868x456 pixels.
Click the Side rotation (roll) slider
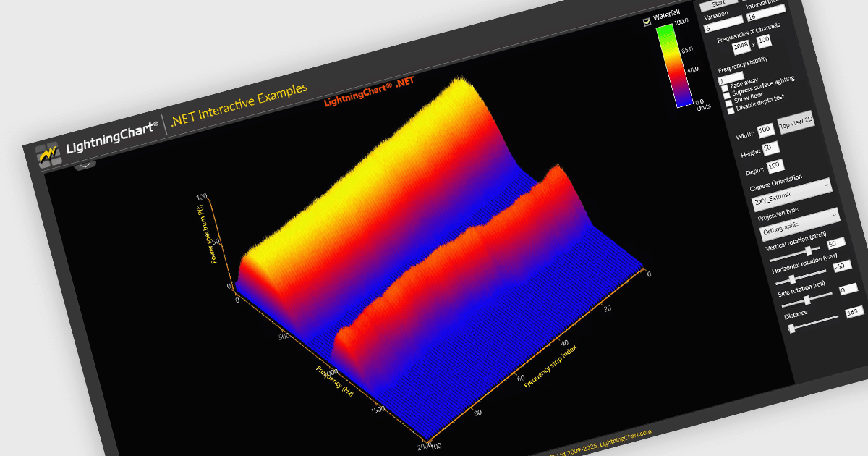[x=807, y=300]
